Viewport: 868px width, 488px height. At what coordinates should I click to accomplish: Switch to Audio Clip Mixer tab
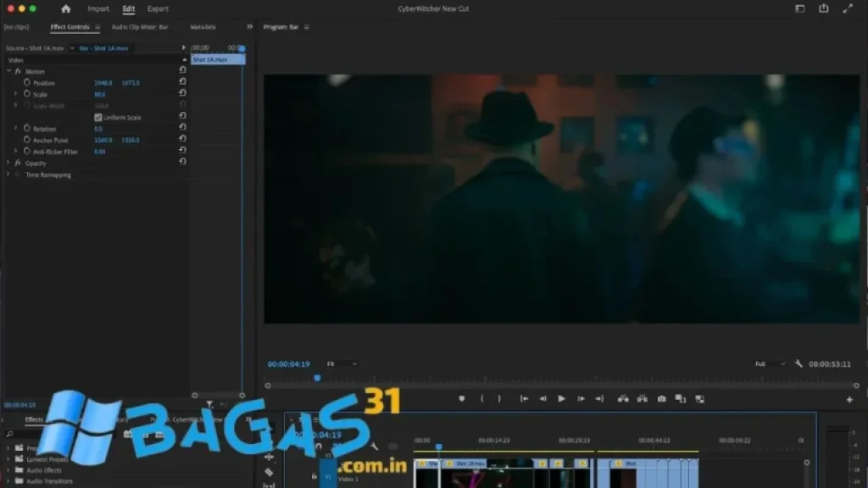pos(140,26)
